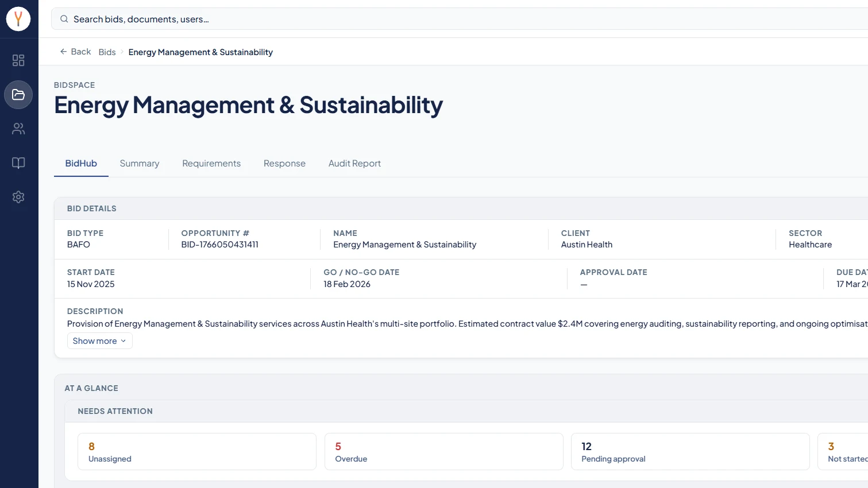Viewport: 868px width, 488px height.
Task: Click the AT A GLANCE heading
Action: (91, 388)
